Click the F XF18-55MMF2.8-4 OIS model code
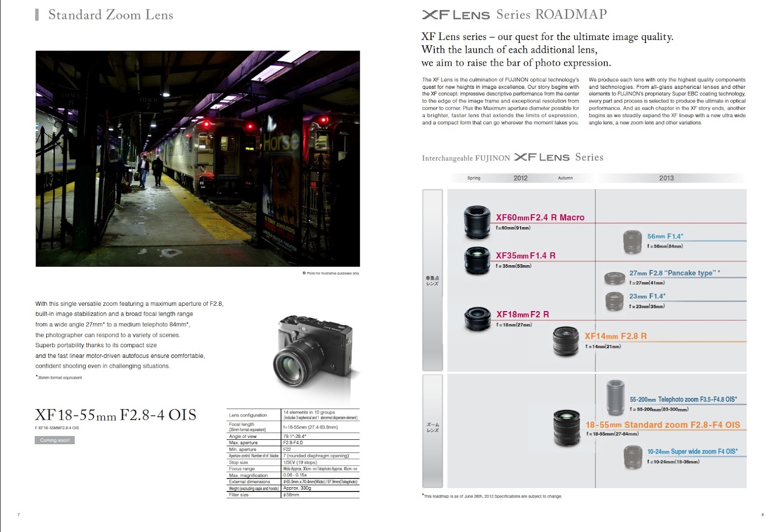780x532 pixels. (x=57, y=428)
